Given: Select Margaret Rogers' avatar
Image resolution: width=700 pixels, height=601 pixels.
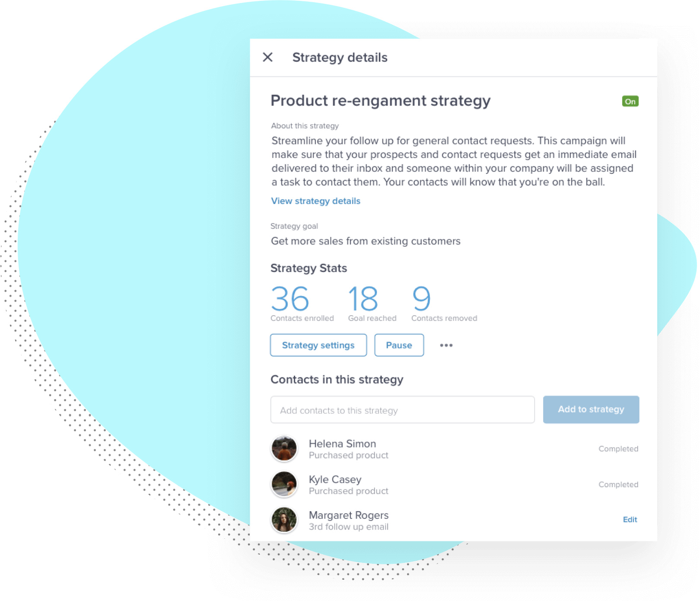Looking at the screenshot, I should pyautogui.click(x=284, y=520).
